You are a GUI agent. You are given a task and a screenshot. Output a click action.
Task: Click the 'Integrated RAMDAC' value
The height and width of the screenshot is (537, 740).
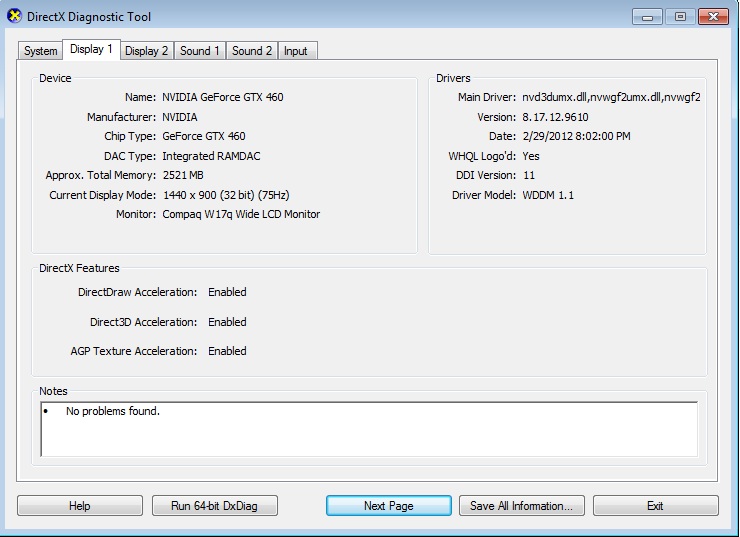point(211,156)
